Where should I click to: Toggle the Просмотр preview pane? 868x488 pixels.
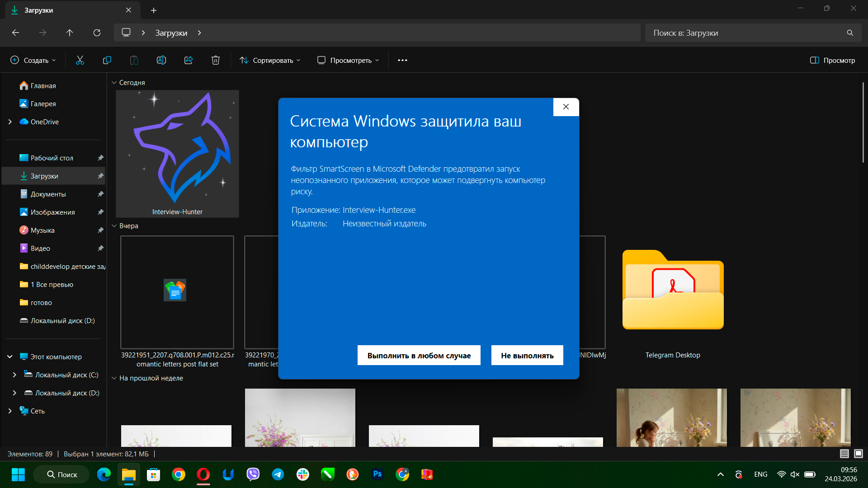[x=832, y=60]
